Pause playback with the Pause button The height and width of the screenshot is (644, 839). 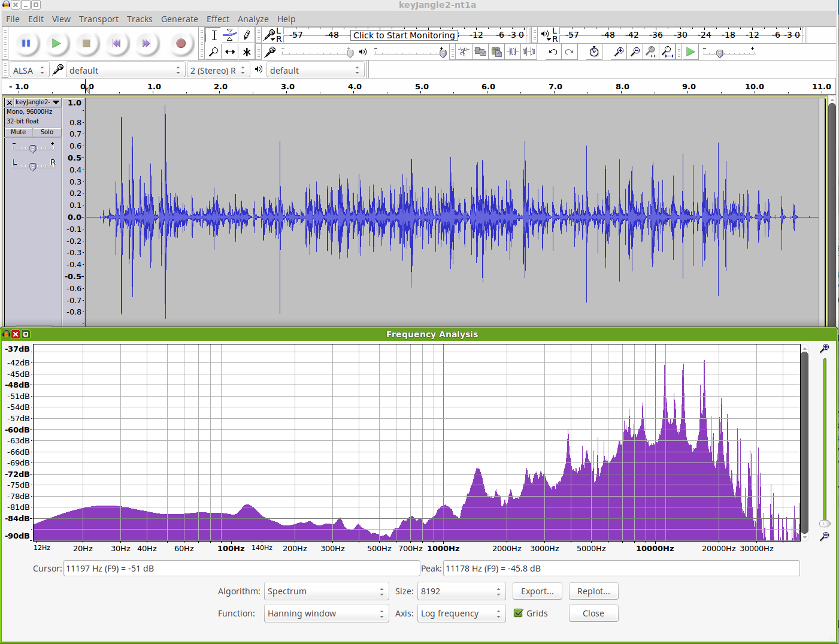[x=26, y=43]
